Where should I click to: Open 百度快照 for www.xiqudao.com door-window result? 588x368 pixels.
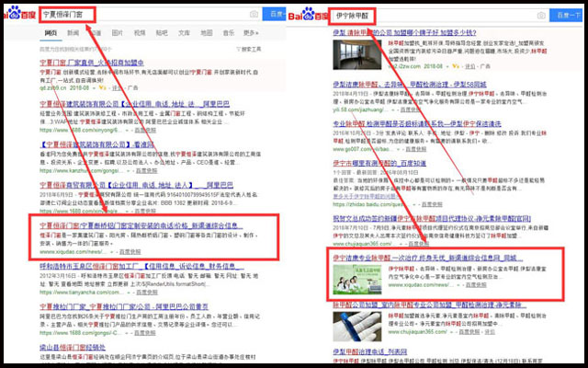130,252
